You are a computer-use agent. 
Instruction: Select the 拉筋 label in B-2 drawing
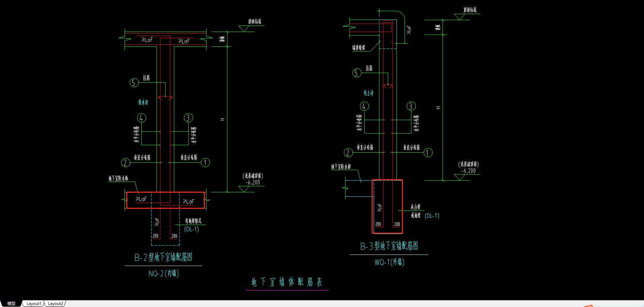146,78
